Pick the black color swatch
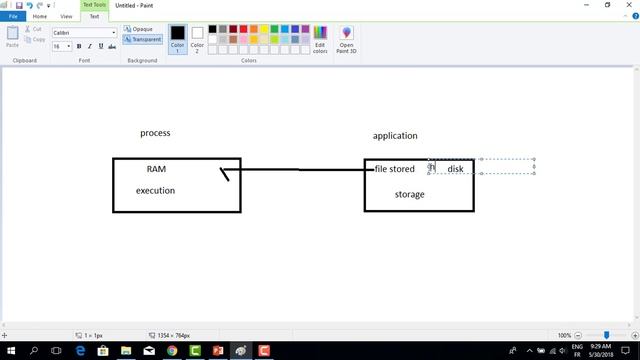The image size is (640, 360). (212, 29)
